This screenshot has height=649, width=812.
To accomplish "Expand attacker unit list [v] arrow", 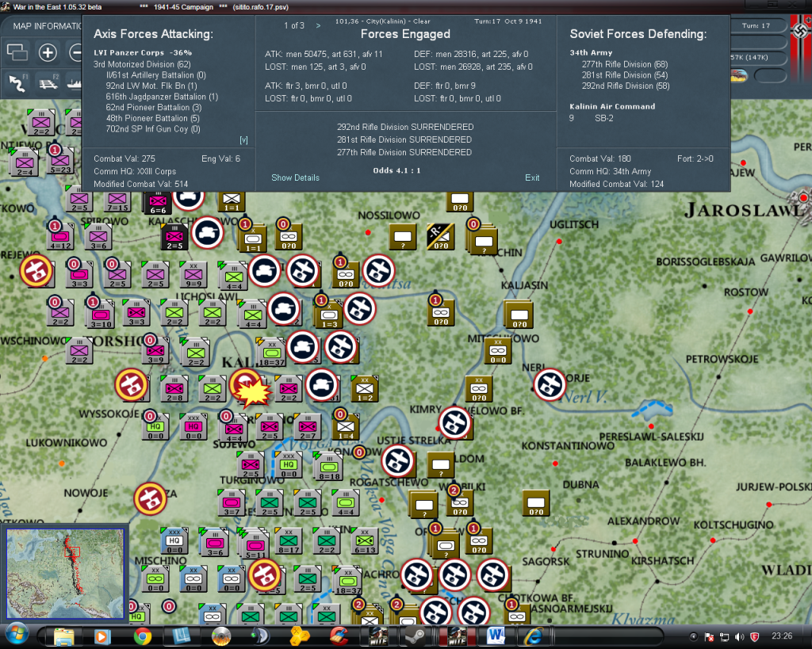I will [243, 140].
